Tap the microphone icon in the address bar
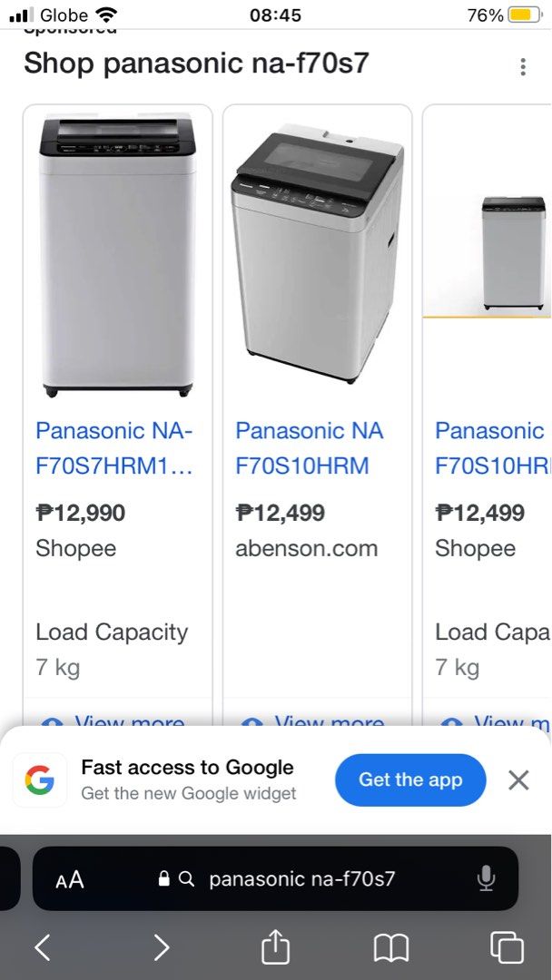 click(x=485, y=878)
